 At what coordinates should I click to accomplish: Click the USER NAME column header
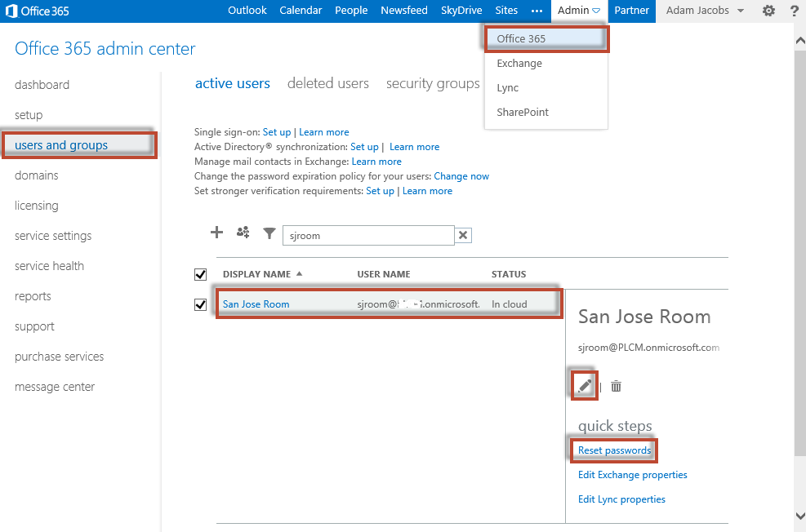384,274
